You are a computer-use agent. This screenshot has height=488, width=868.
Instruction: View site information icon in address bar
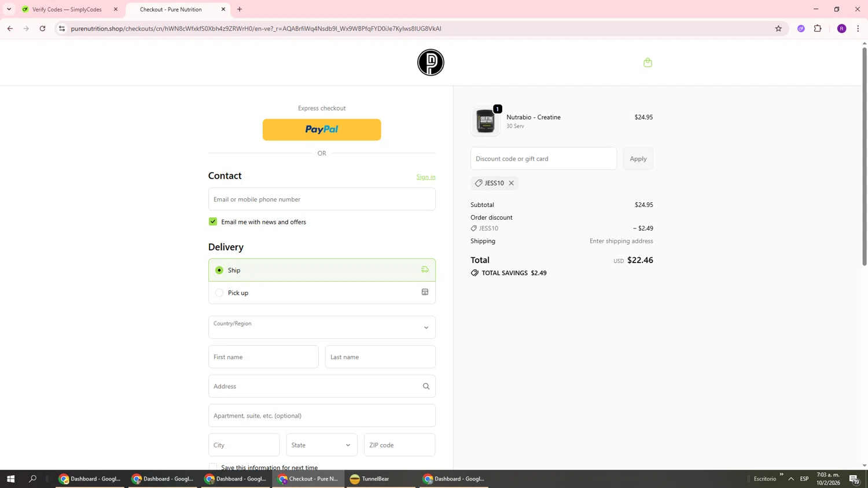62,28
